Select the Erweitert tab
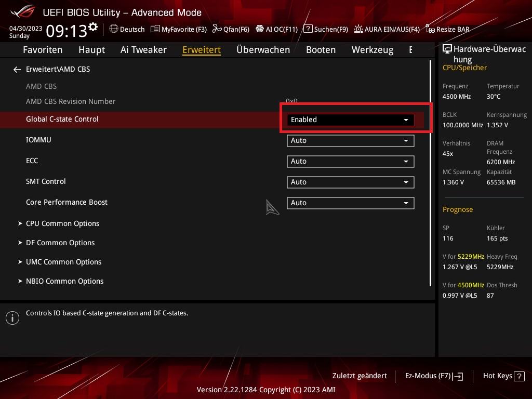532x399 pixels. tap(202, 50)
